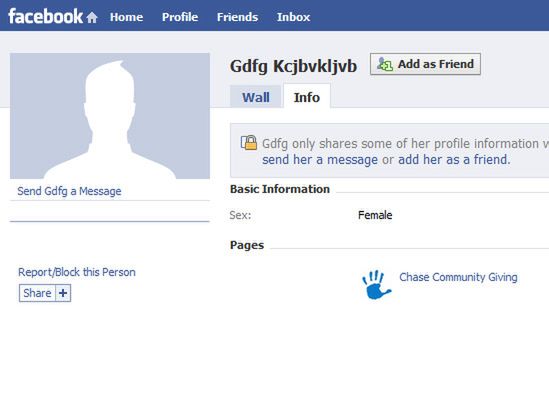Click Send Gdfg a Message link
The width and height of the screenshot is (549, 400).
click(x=69, y=191)
